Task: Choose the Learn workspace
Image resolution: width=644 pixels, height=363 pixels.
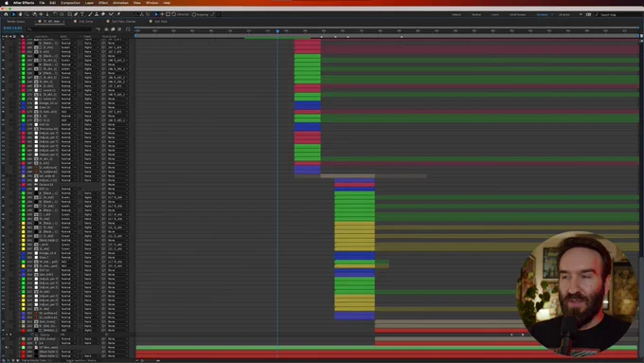Action: [495, 14]
